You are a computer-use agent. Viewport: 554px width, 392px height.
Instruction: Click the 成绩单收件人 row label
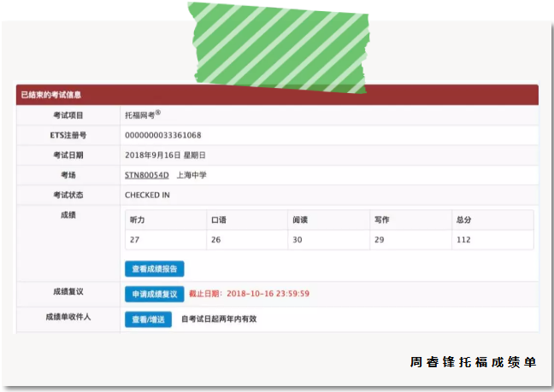tap(68, 317)
